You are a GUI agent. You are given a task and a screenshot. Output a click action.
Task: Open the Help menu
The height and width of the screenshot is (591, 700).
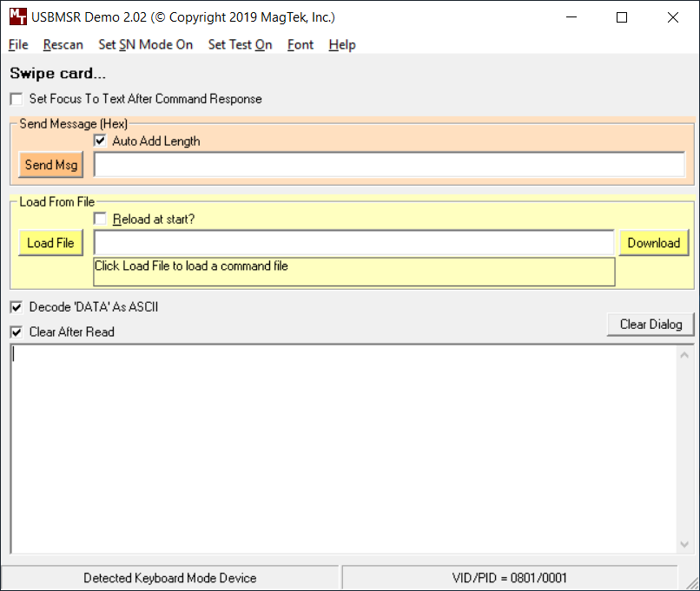(x=342, y=44)
